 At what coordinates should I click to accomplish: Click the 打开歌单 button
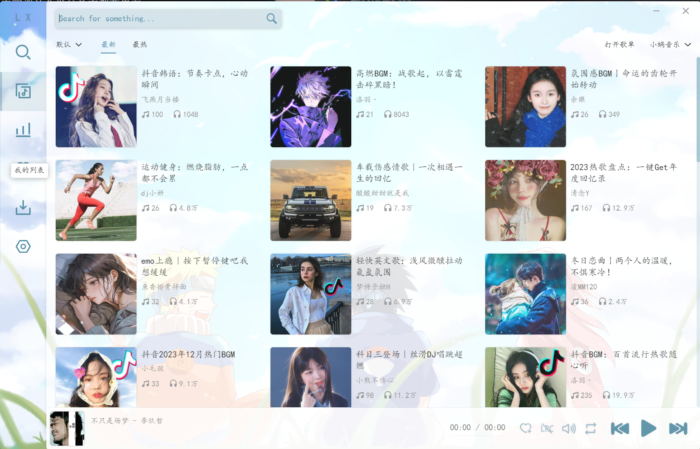pos(619,45)
